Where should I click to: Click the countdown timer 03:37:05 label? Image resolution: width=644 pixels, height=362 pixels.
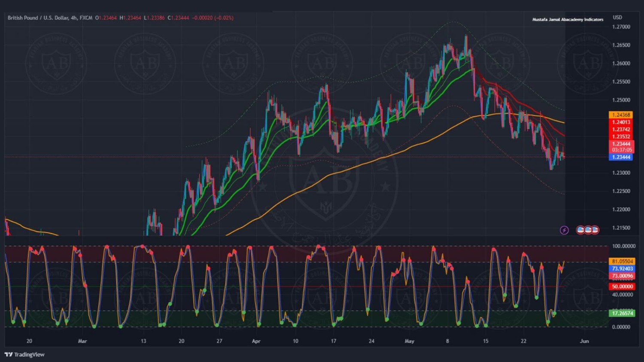point(622,150)
